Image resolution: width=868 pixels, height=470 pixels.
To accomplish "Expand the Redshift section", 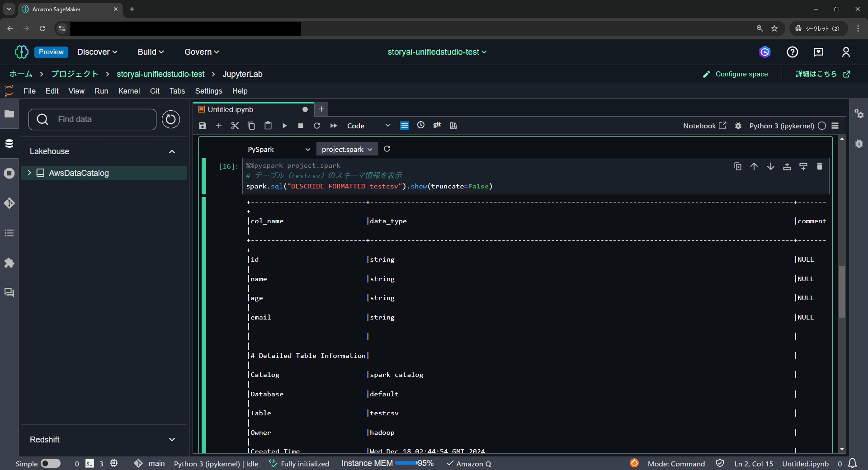I will tap(172, 440).
